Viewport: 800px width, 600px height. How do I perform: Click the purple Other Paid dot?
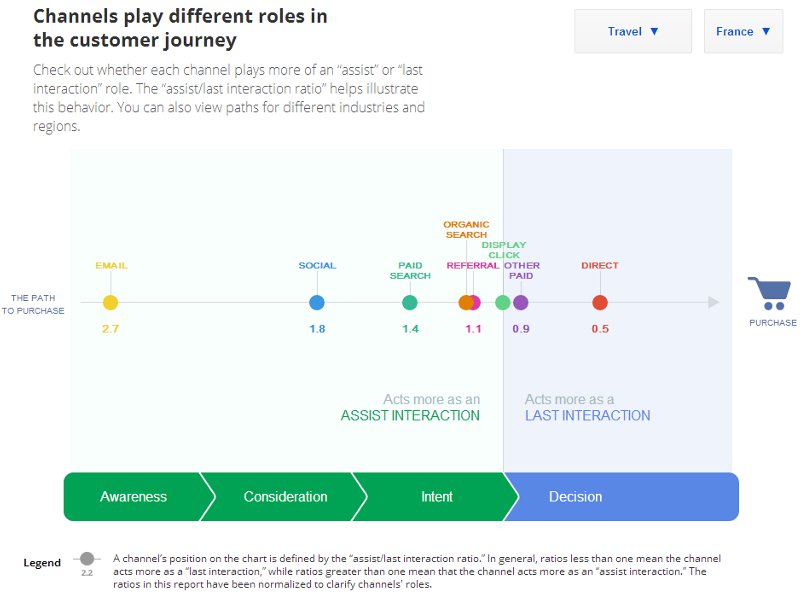520,303
